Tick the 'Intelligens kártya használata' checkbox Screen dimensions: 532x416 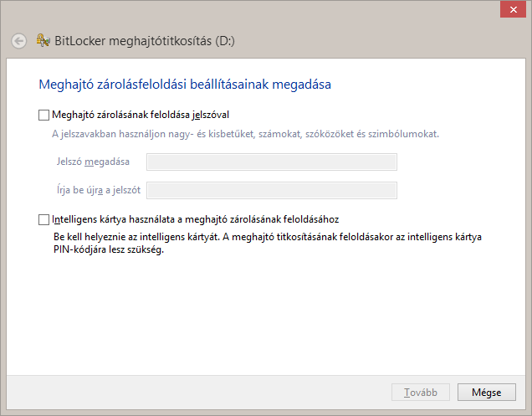tap(43, 219)
